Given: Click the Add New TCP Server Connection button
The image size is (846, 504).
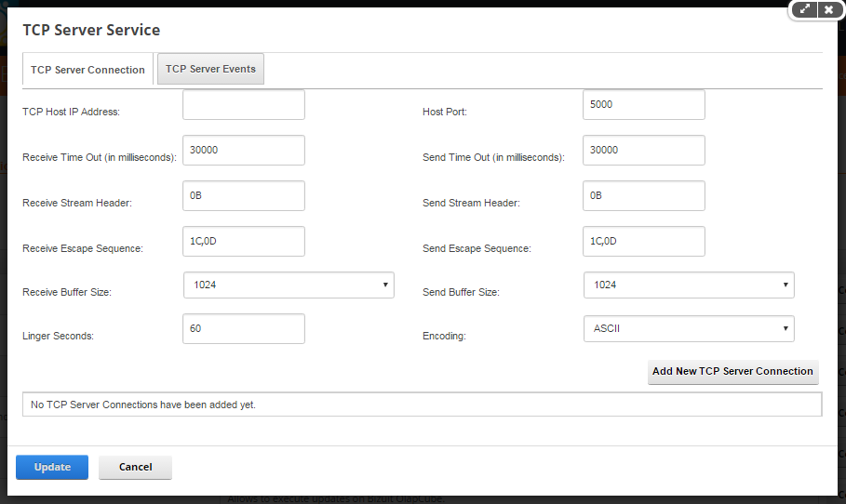Looking at the screenshot, I should (732, 371).
